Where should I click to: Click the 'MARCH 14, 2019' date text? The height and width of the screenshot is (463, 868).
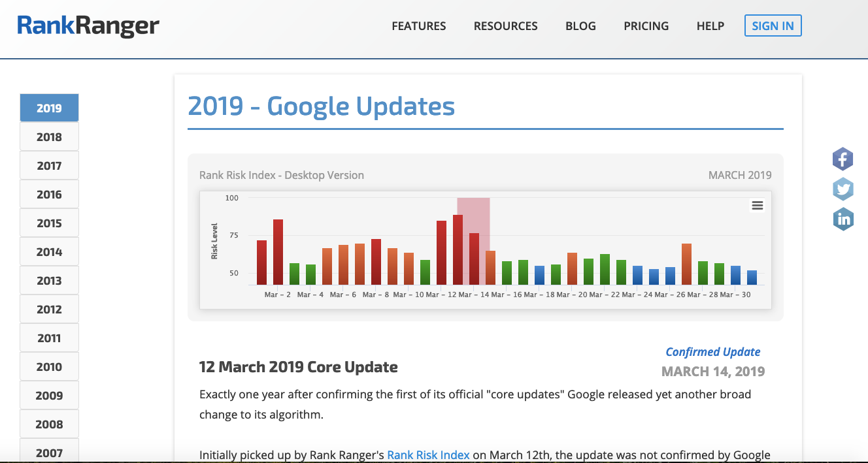[713, 372]
